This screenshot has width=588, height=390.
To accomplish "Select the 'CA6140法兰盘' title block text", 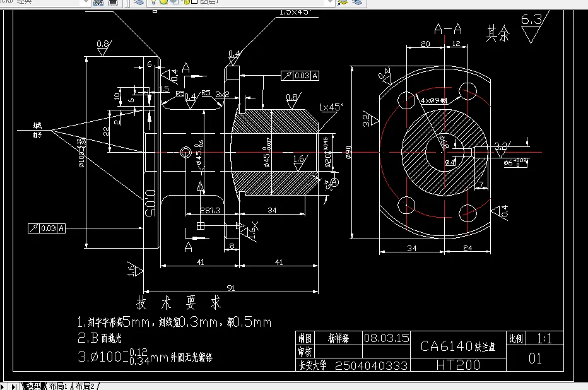I will pyautogui.click(x=458, y=346).
